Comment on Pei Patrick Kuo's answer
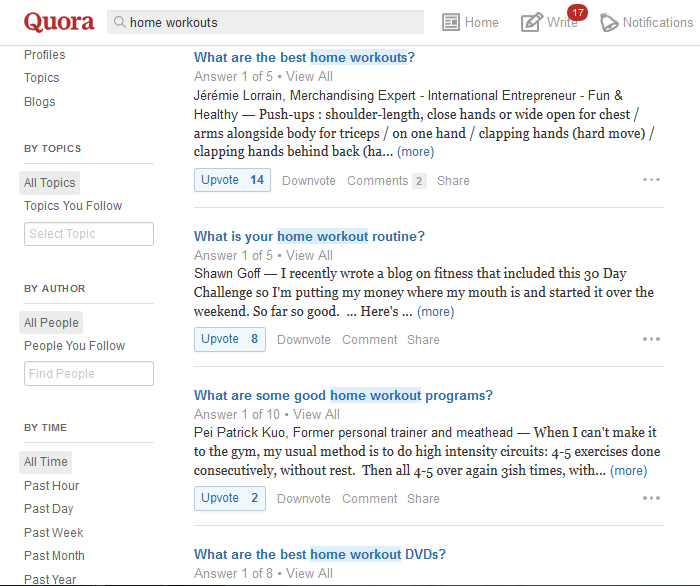Screen dimensions: 700x586 tap(370, 499)
